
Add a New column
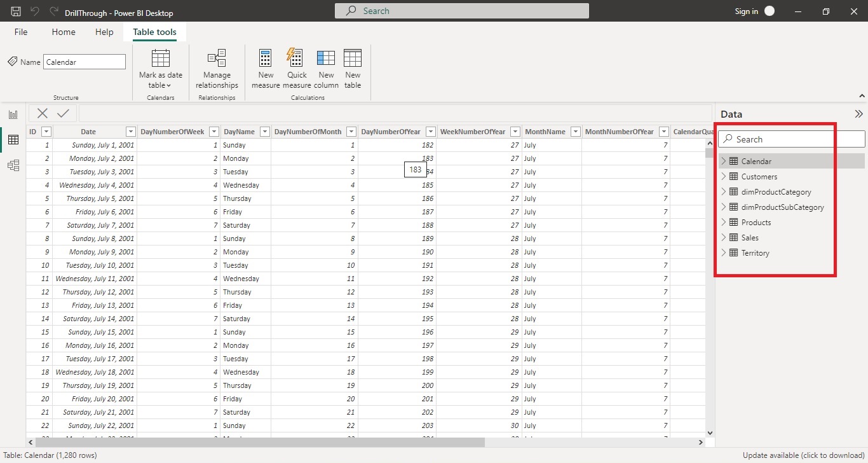(325, 68)
